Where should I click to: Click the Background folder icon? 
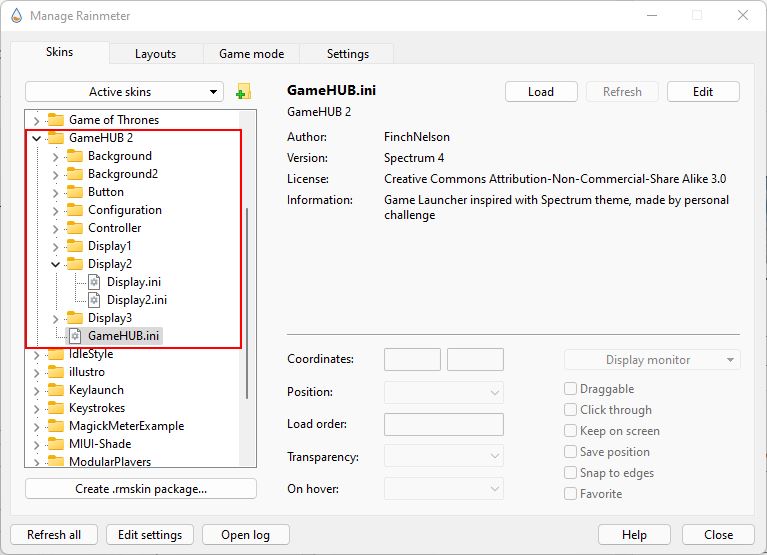tap(75, 156)
